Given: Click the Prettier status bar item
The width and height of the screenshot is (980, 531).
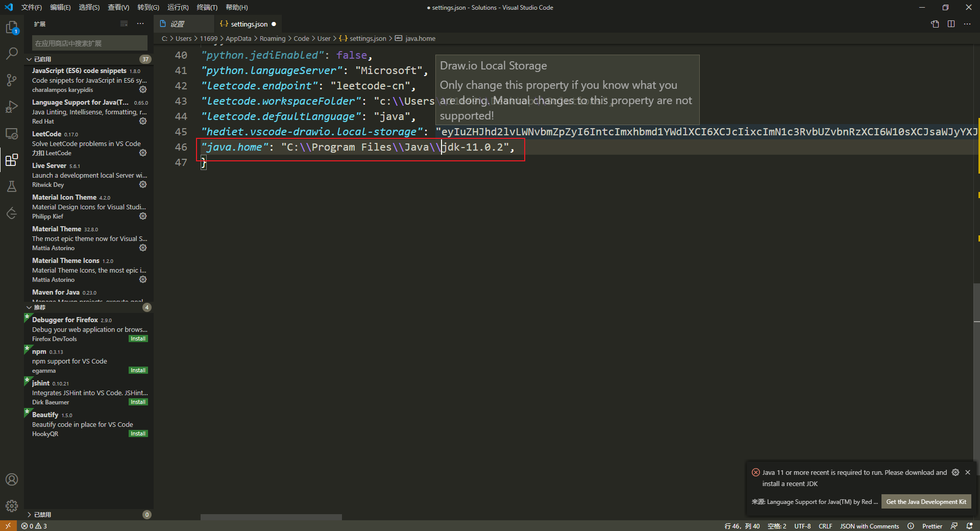Looking at the screenshot, I should pos(932,526).
